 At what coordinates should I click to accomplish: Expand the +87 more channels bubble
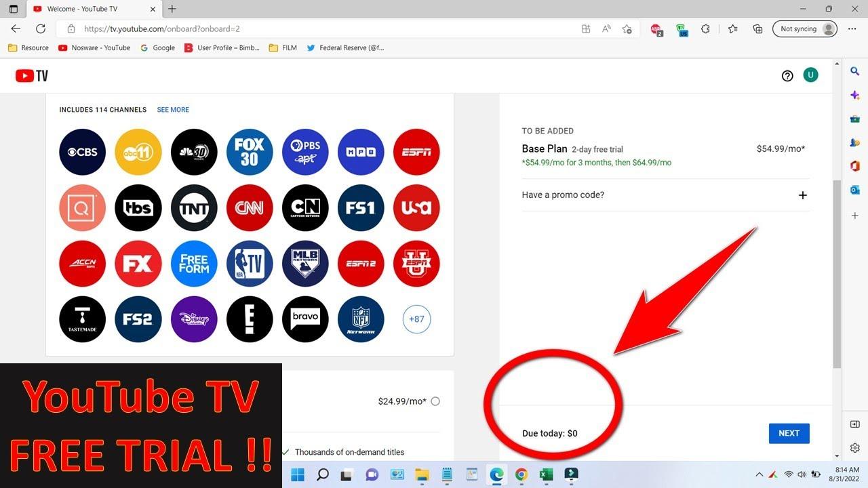tap(416, 319)
